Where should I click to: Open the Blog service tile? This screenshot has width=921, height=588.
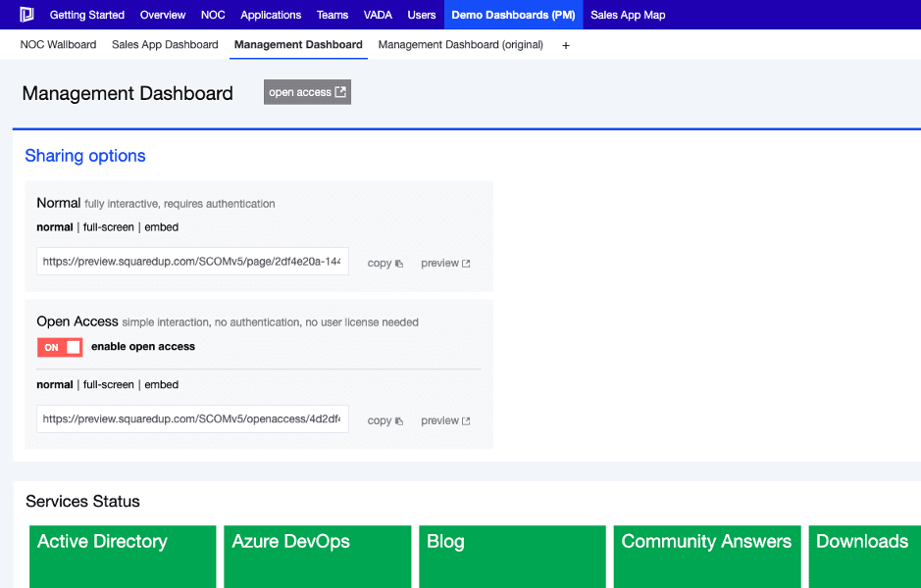pos(512,557)
